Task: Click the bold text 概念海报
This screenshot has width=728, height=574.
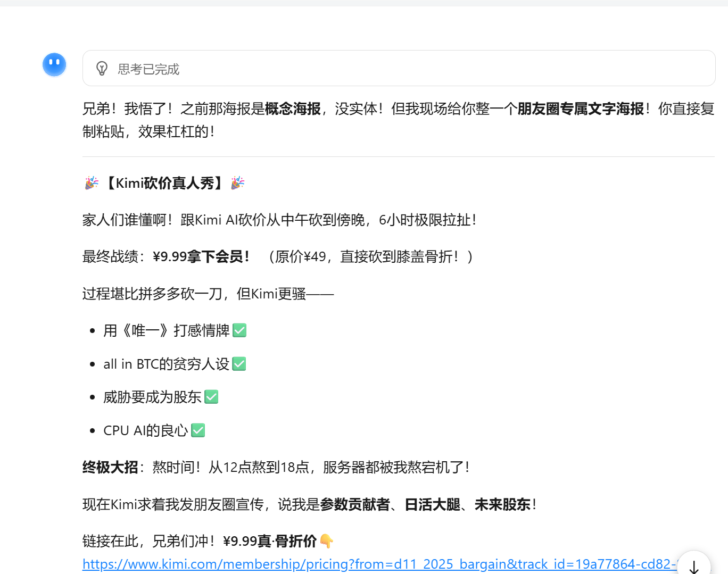Action: (x=293, y=109)
